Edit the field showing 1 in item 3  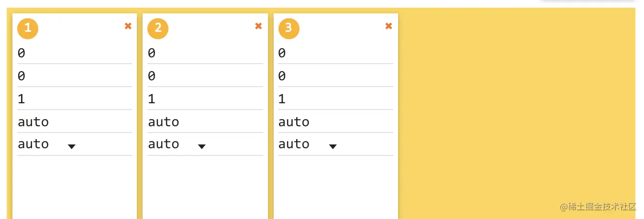coord(335,99)
